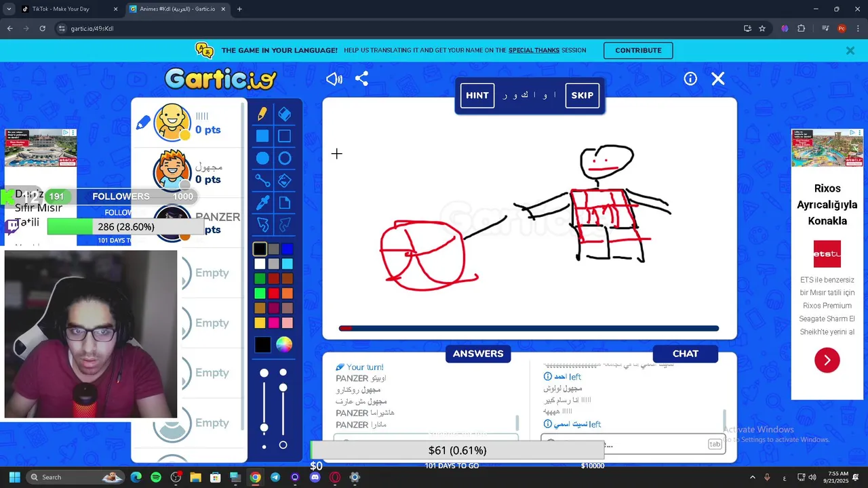Open the share room icon

click(x=361, y=79)
